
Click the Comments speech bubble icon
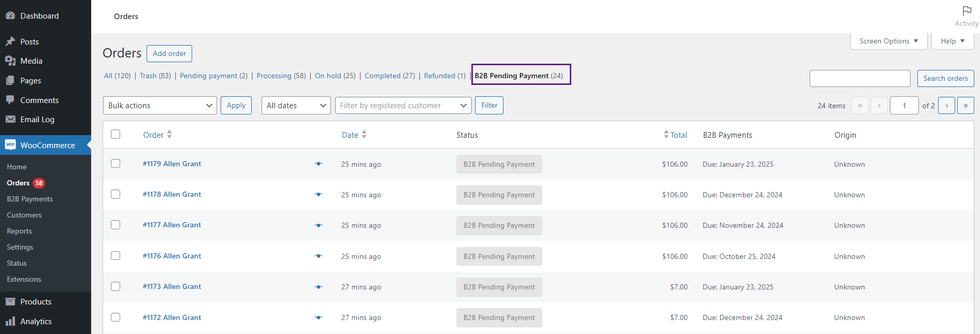pyautogui.click(x=10, y=100)
